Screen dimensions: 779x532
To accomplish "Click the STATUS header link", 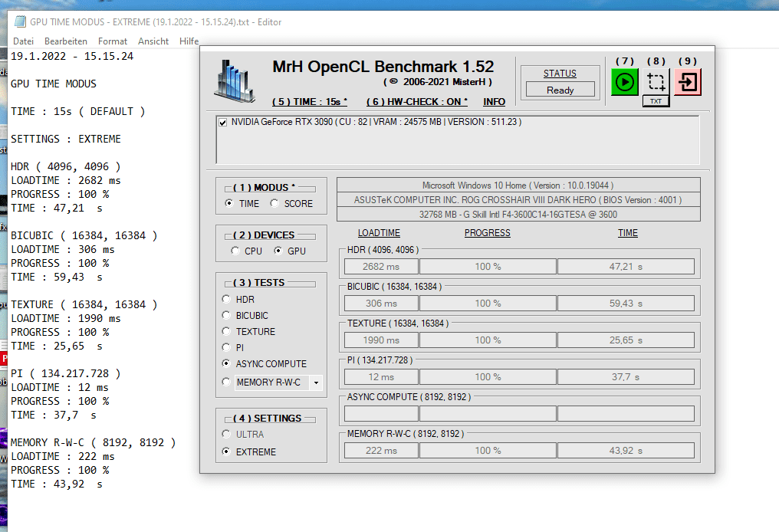I will (560, 74).
